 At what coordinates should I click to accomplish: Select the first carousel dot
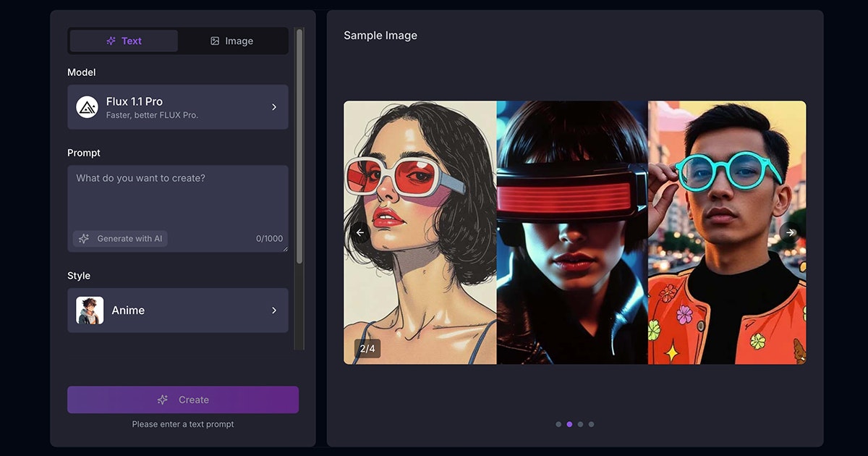click(558, 424)
